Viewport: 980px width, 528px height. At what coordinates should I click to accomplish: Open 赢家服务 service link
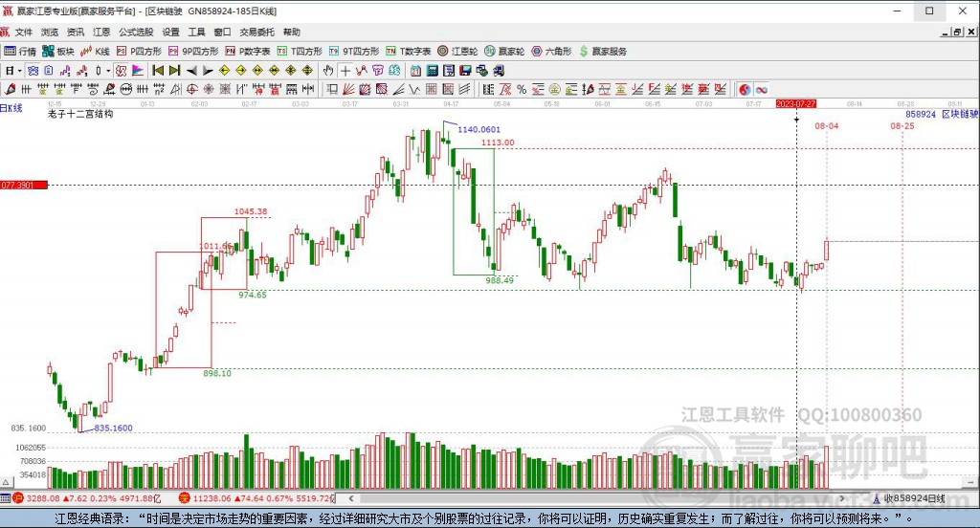pyautogui.click(x=603, y=52)
